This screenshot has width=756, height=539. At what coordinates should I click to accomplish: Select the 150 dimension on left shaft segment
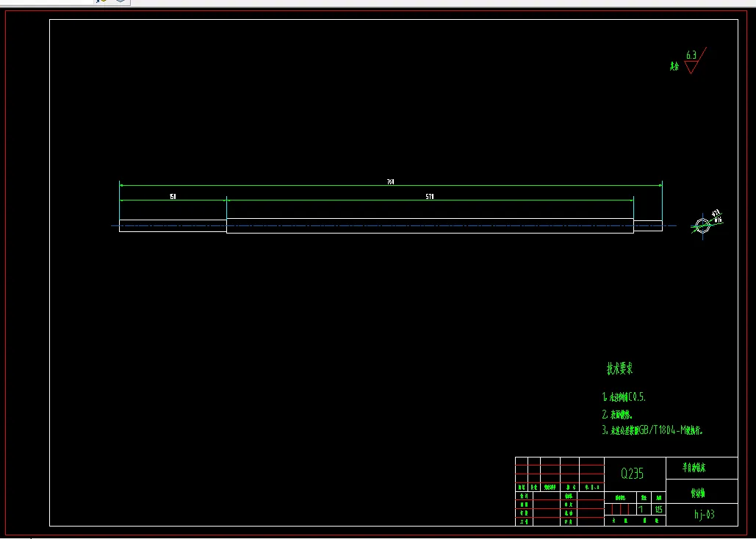(173, 197)
